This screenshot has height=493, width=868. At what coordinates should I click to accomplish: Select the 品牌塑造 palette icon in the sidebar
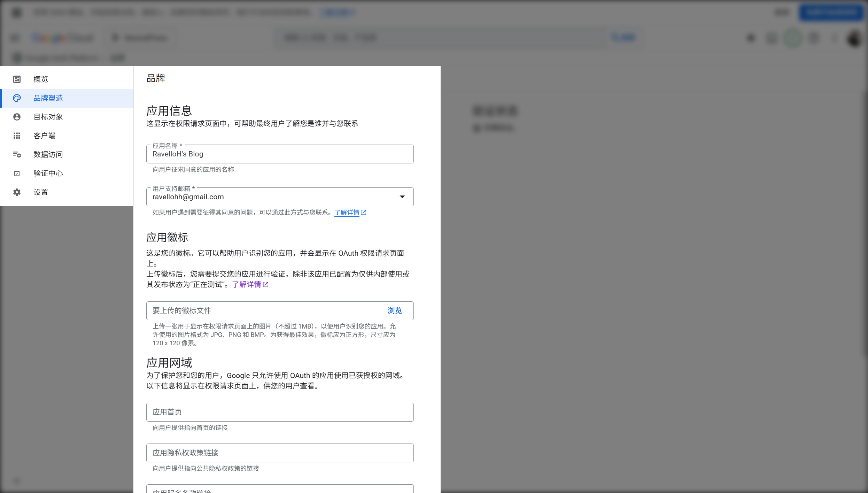tap(17, 98)
